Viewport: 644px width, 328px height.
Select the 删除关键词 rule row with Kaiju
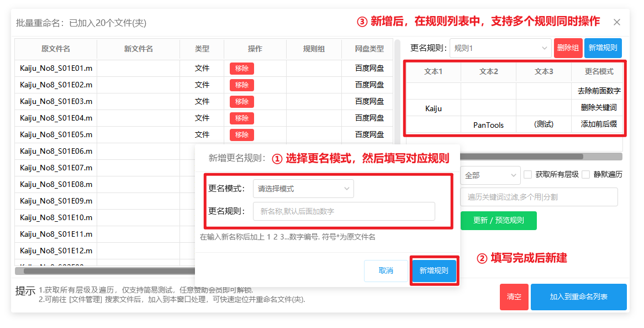[x=515, y=108]
